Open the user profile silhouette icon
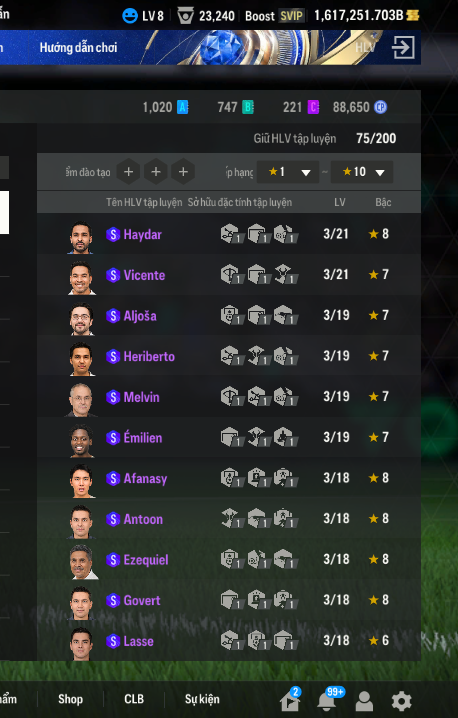Image resolution: width=458 pixels, height=718 pixels. [x=364, y=701]
